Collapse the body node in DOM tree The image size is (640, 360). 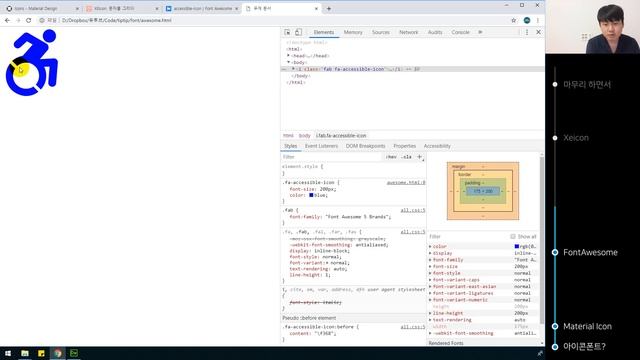(288, 62)
